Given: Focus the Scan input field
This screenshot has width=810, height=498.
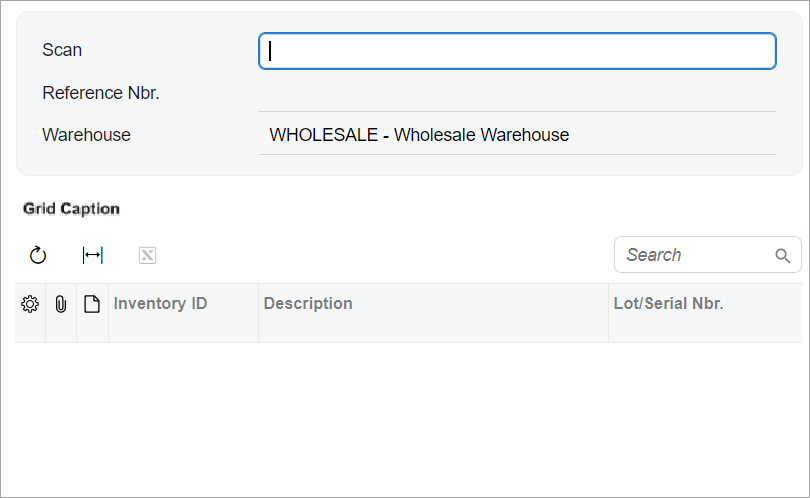Looking at the screenshot, I should click(517, 51).
